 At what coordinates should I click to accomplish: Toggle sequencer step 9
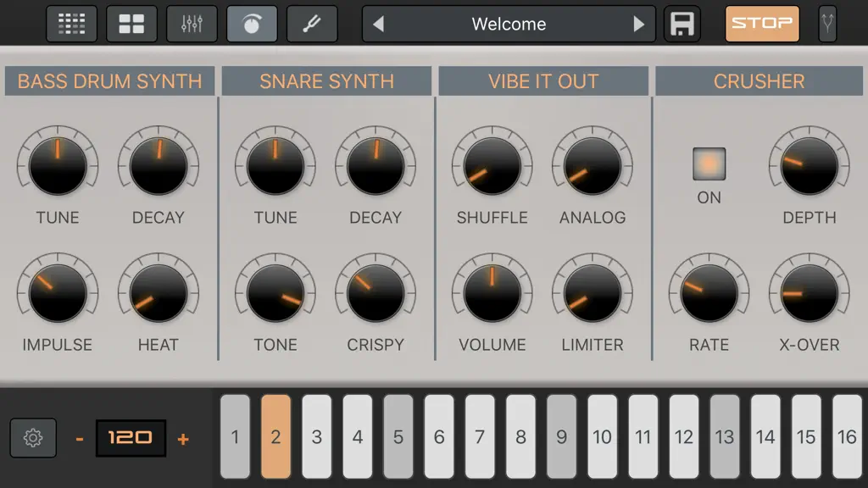(x=561, y=436)
